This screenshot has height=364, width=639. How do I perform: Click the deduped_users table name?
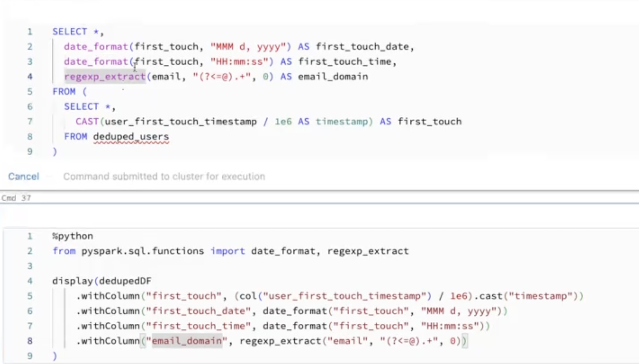tap(131, 136)
